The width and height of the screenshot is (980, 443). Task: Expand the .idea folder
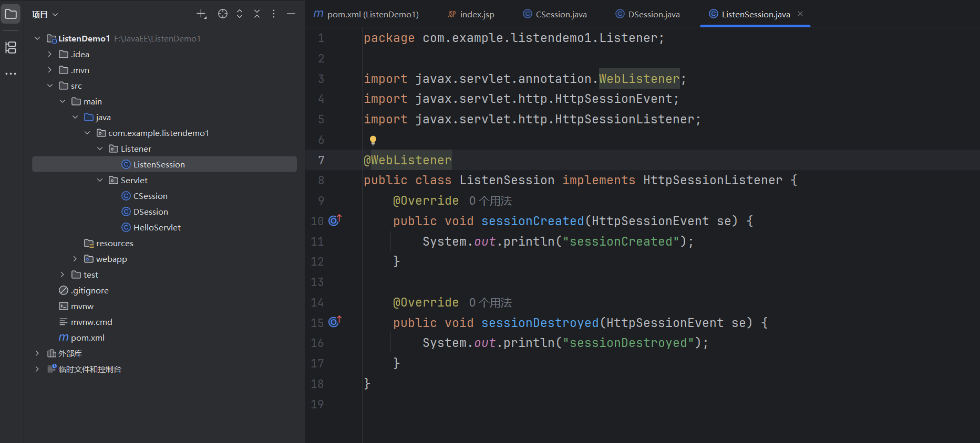point(50,54)
